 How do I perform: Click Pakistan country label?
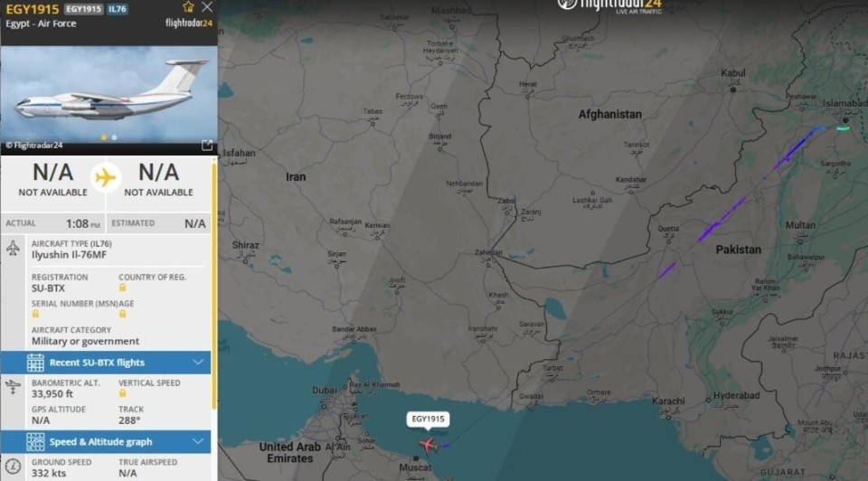click(x=739, y=250)
